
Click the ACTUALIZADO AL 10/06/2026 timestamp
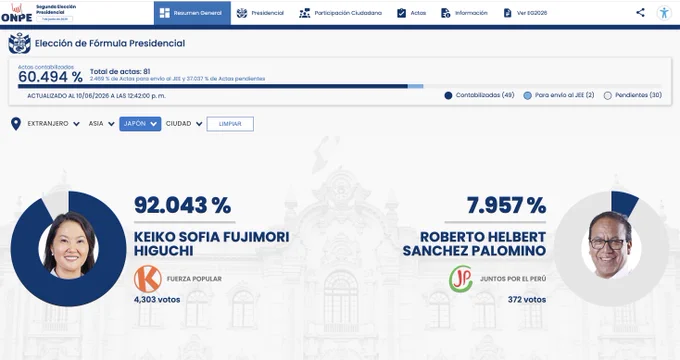pyautogui.click(x=96, y=96)
